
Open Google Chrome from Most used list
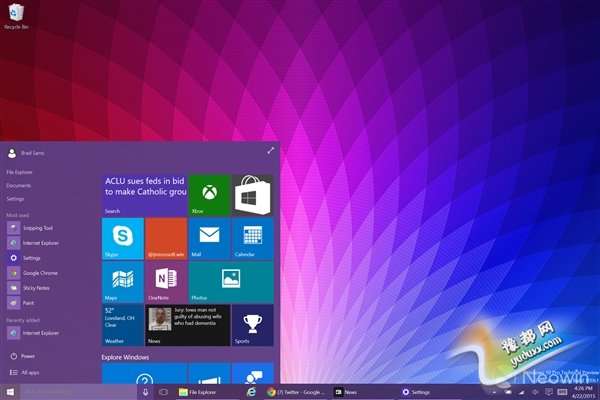tap(40, 272)
